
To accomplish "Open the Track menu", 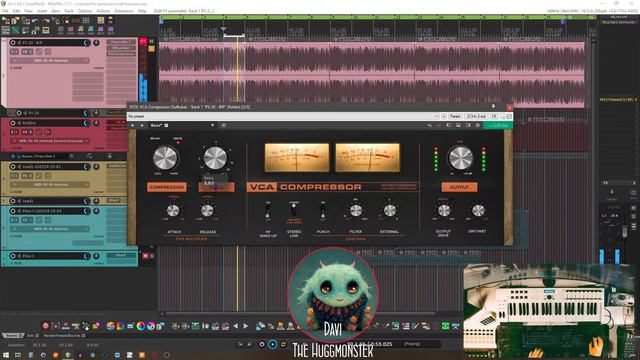I will click(x=69, y=11).
